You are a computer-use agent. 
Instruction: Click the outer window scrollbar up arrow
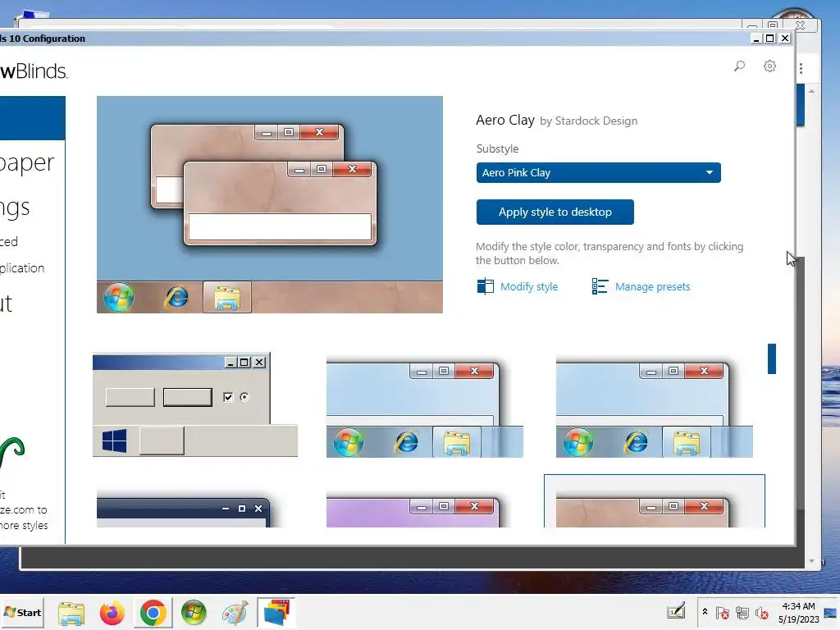click(811, 92)
